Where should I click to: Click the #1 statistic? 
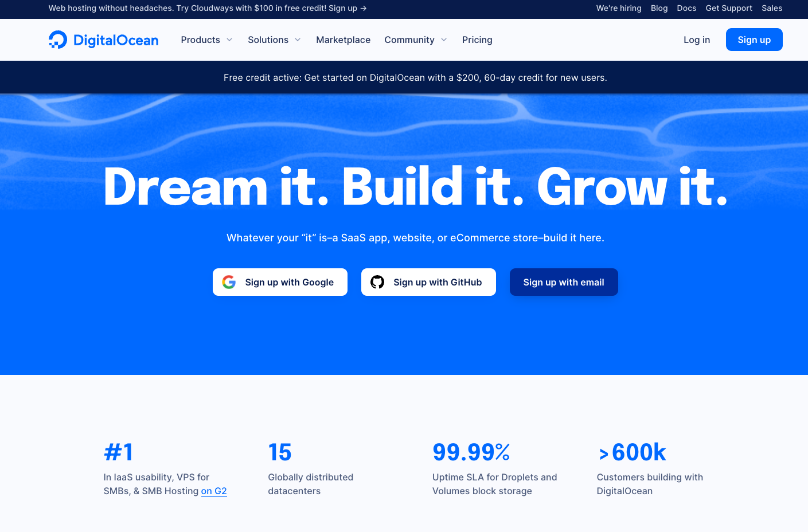(x=119, y=452)
